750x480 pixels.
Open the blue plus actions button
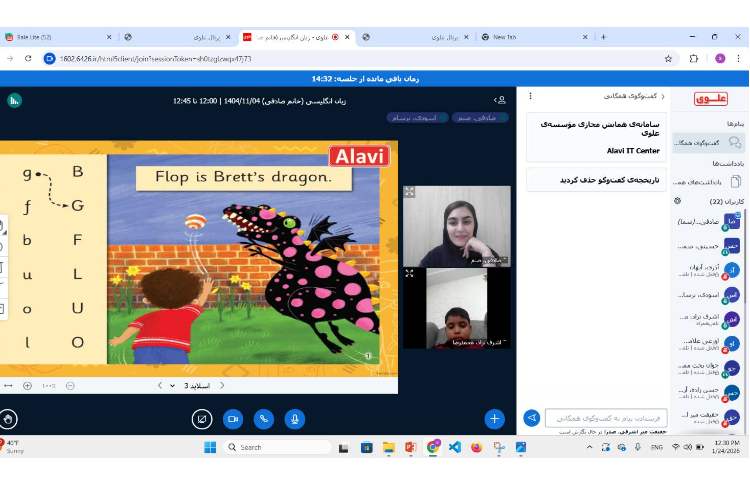[x=494, y=419]
